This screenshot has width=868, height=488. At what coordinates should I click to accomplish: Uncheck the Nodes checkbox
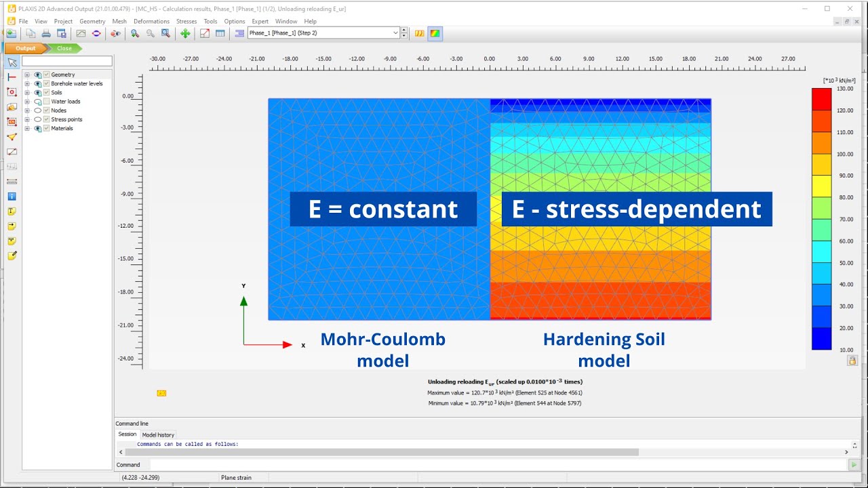(x=47, y=110)
